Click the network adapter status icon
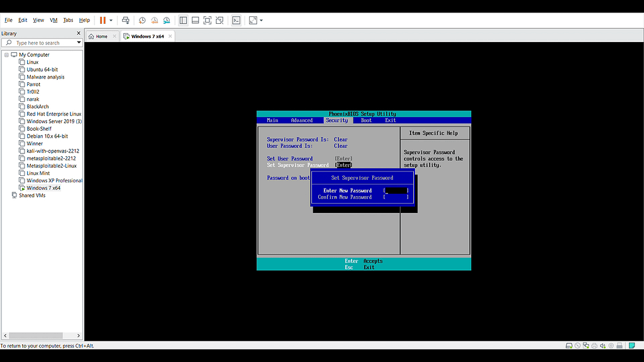Viewport: 644px width, 362px height. click(586, 346)
